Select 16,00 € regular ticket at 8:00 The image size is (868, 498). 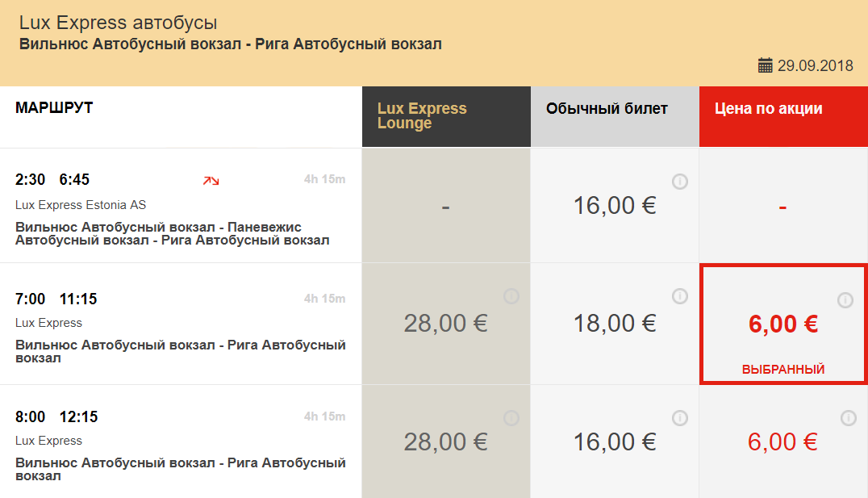[615, 442]
